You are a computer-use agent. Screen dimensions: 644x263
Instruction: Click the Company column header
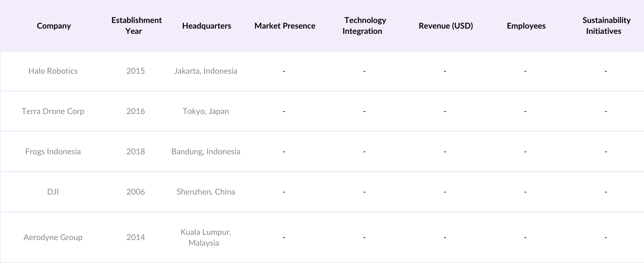(x=54, y=26)
